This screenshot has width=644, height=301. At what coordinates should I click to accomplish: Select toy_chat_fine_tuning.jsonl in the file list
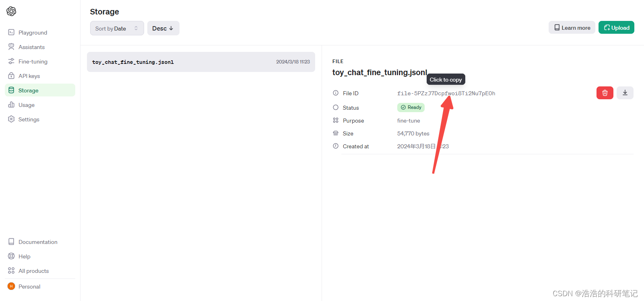click(x=201, y=62)
